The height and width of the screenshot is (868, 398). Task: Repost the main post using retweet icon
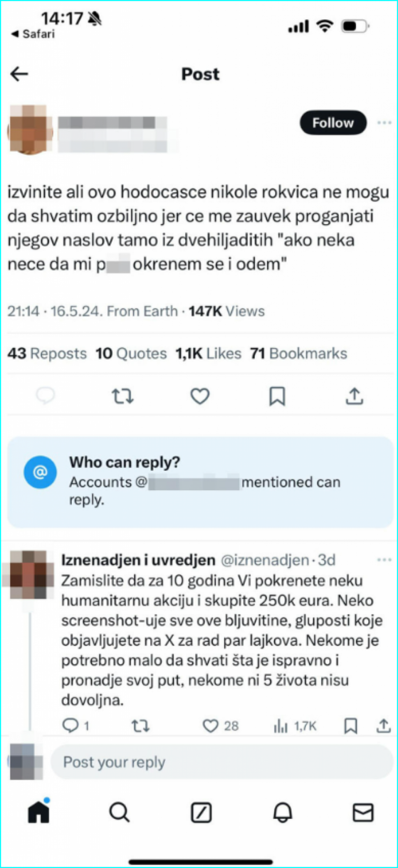[122, 396]
